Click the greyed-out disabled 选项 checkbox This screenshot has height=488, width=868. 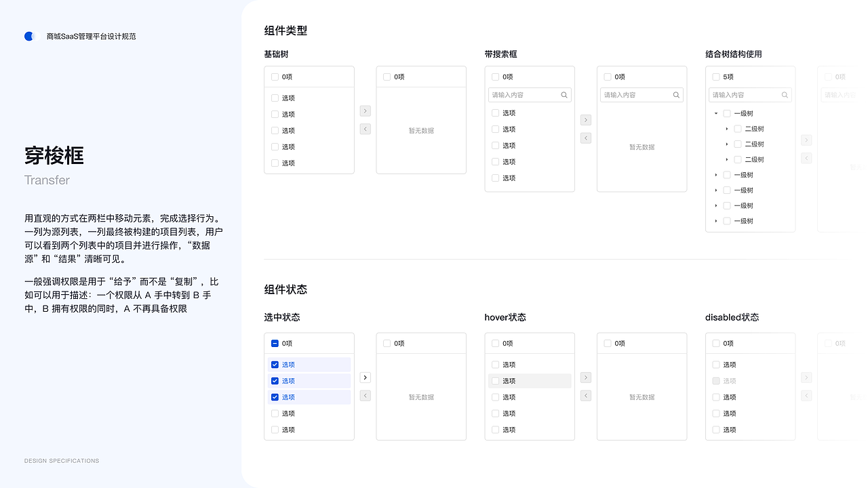tap(716, 381)
